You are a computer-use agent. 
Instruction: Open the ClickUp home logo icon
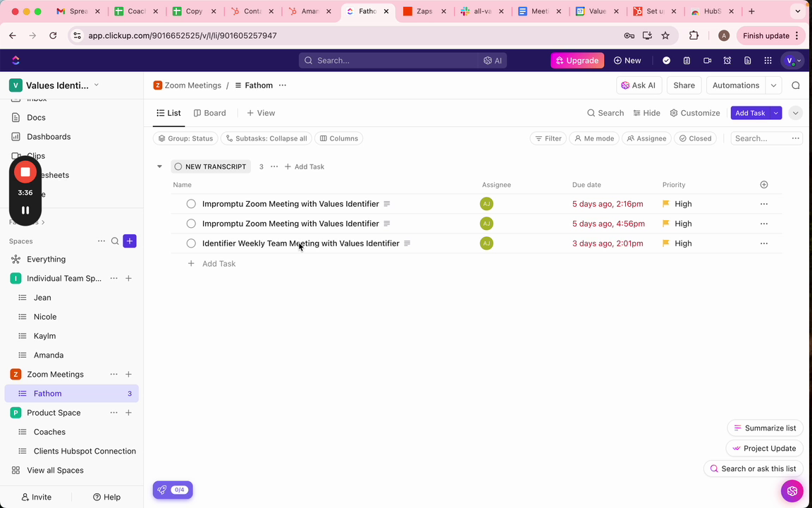coord(16,61)
